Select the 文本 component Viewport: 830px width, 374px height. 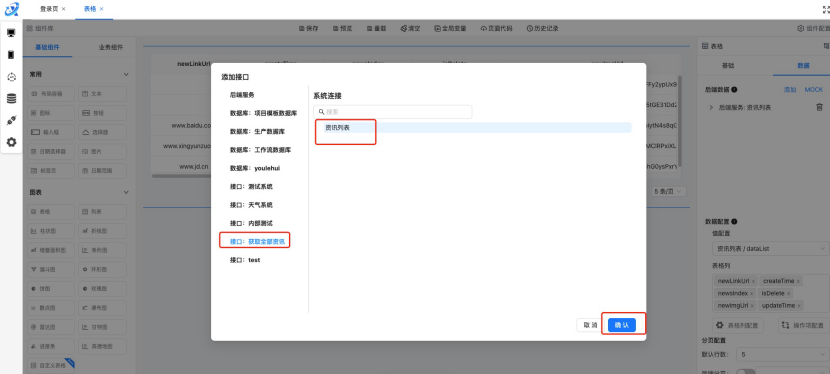[103, 94]
